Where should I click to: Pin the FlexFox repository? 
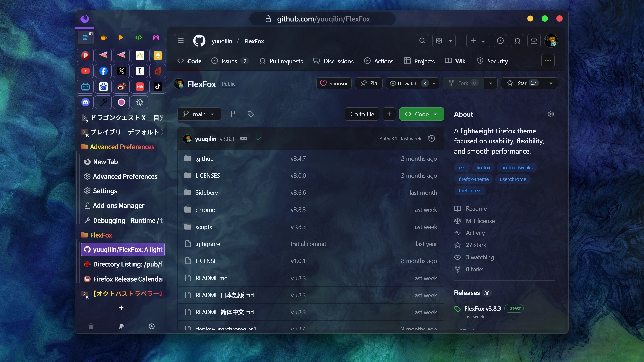point(369,83)
